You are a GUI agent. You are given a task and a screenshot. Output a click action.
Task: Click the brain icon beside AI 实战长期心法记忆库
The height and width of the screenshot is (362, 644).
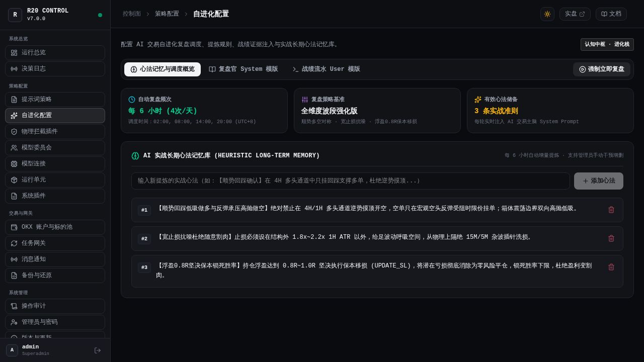point(135,156)
